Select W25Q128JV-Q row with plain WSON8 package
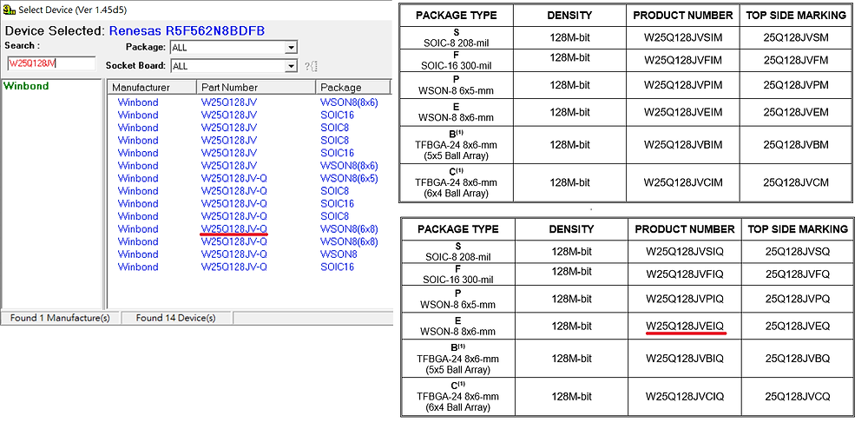Viewport: 868px width, 429px height. (x=248, y=254)
